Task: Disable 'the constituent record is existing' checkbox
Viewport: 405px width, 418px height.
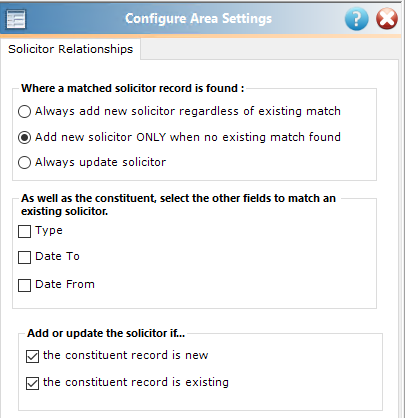Action: 32,383
